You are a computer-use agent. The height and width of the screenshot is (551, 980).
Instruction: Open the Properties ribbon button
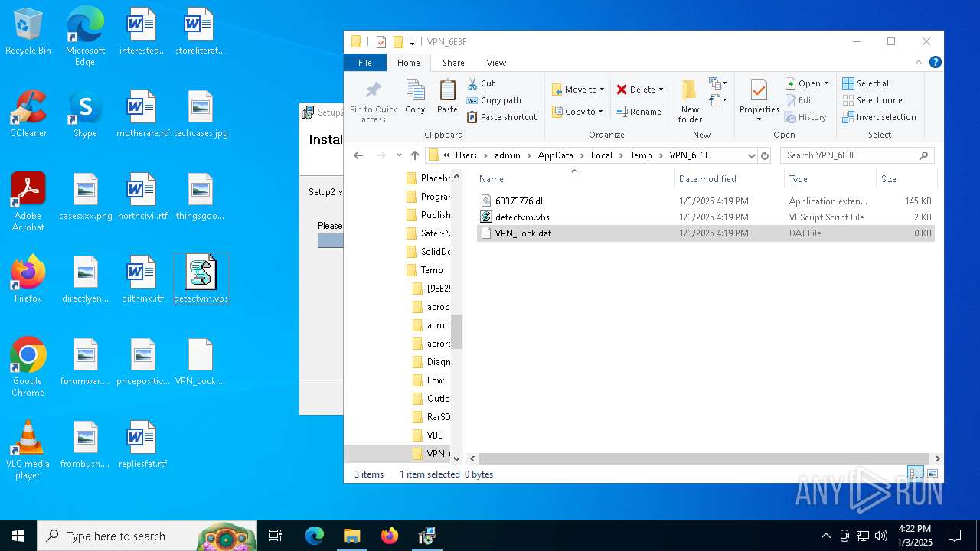759,101
